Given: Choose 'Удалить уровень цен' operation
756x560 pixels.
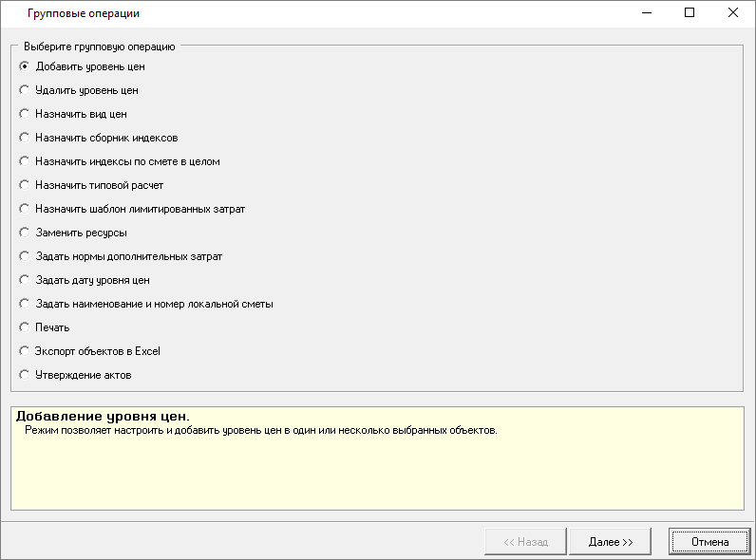Looking at the screenshot, I should [x=25, y=90].
